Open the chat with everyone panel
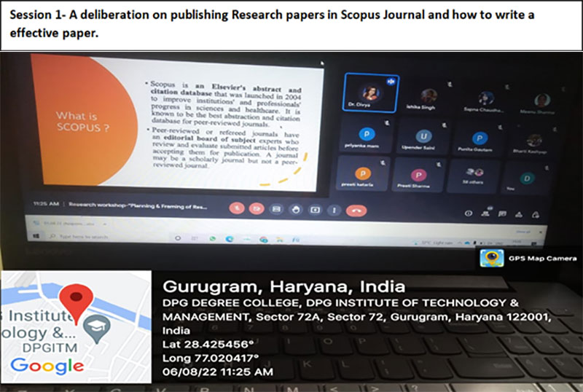 [x=502, y=214]
